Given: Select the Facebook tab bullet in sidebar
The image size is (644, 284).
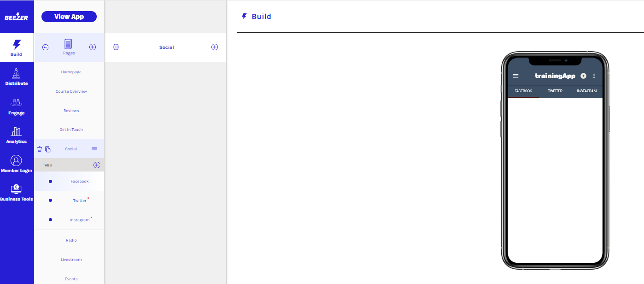Looking at the screenshot, I should [x=50, y=181].
